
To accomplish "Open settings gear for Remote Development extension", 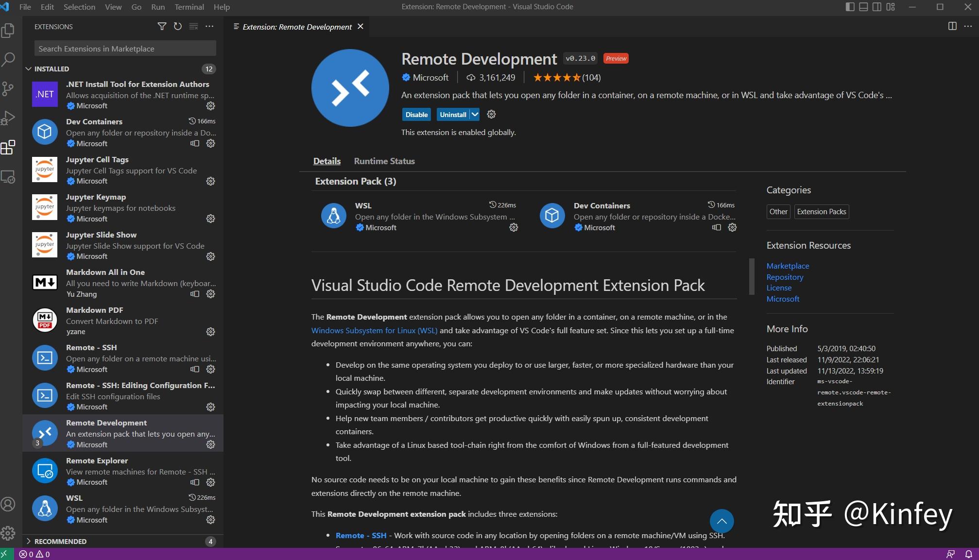I will pos(491,114).
